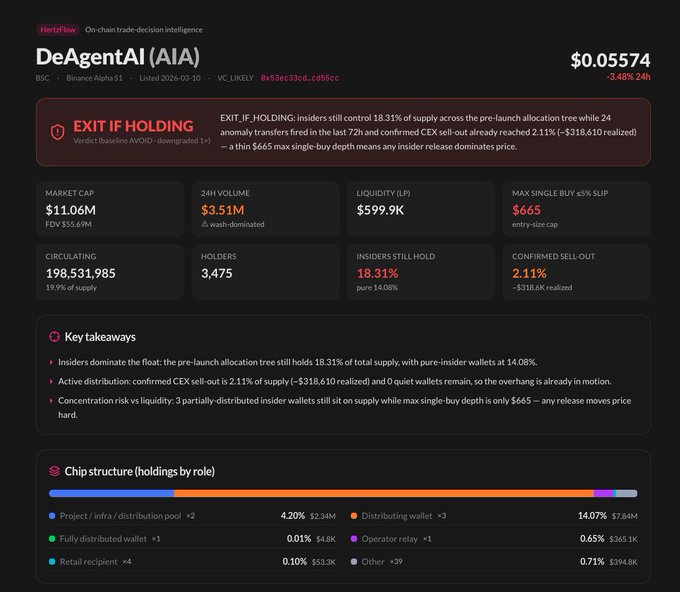Select the purple operator relay bar segment
680x592 pixels.
tap(603, 493)
